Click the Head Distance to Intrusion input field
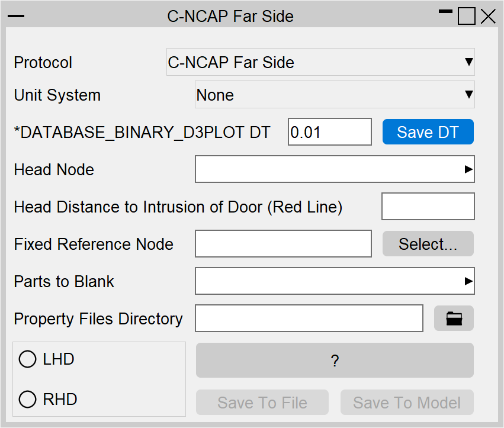Image resolution: width=504 pixels, height=428 pixels. pos(428,206)
